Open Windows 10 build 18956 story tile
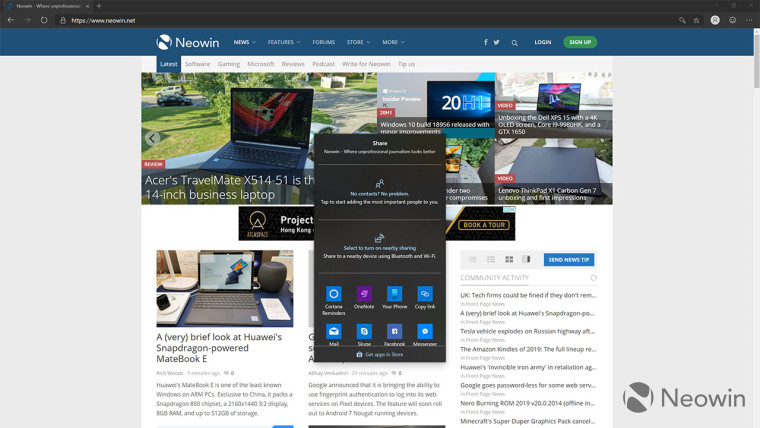Image resolution: width=760 pixels, height=428 pixels. [x=436, y=103]
